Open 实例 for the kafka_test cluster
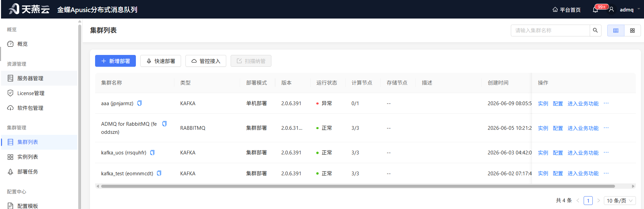 click(543, 173)
